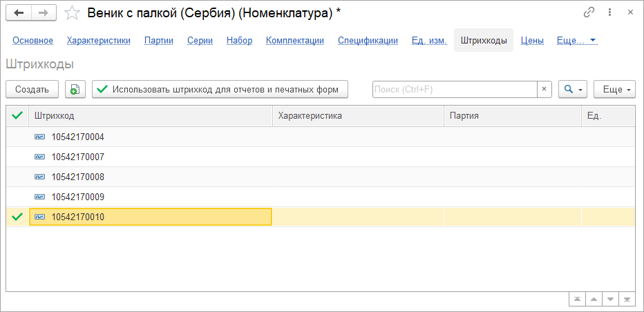Screen dimensions: 644x312
Task: Open the three-dot window menu
Action: (x=609, y=12)
